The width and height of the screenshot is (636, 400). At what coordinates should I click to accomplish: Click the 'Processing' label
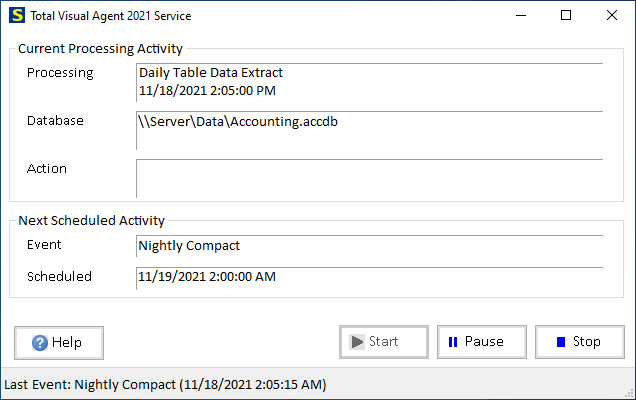pos(60,73)
